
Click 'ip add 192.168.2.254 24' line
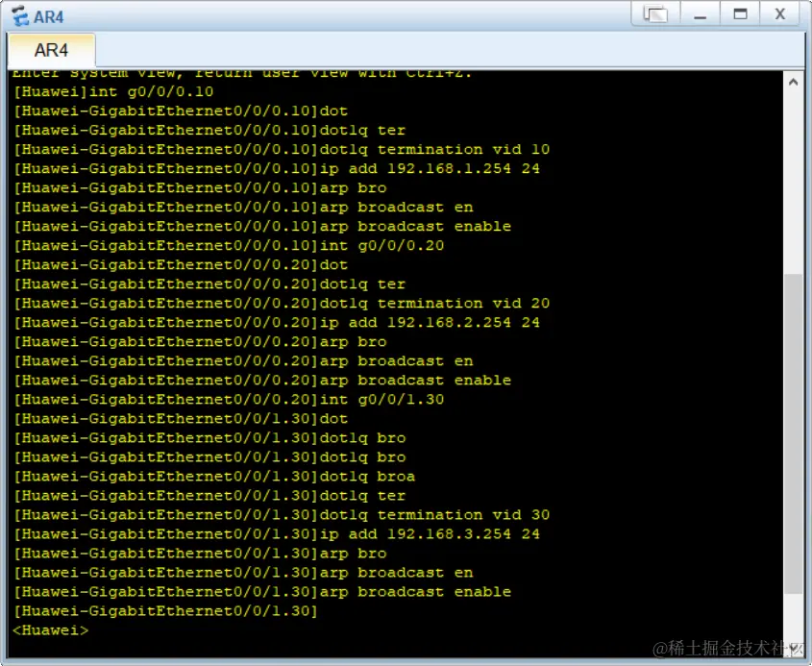[277, 322]
